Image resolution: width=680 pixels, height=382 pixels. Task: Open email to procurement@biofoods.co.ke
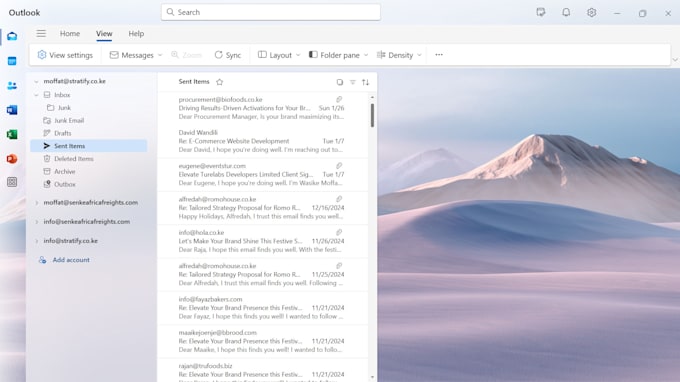tap(263, 108)
